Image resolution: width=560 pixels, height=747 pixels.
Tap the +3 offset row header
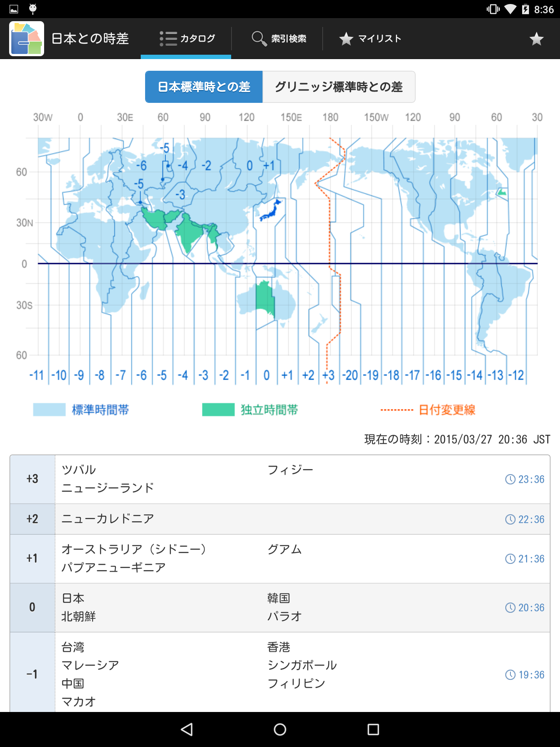[x=32, y=479]
